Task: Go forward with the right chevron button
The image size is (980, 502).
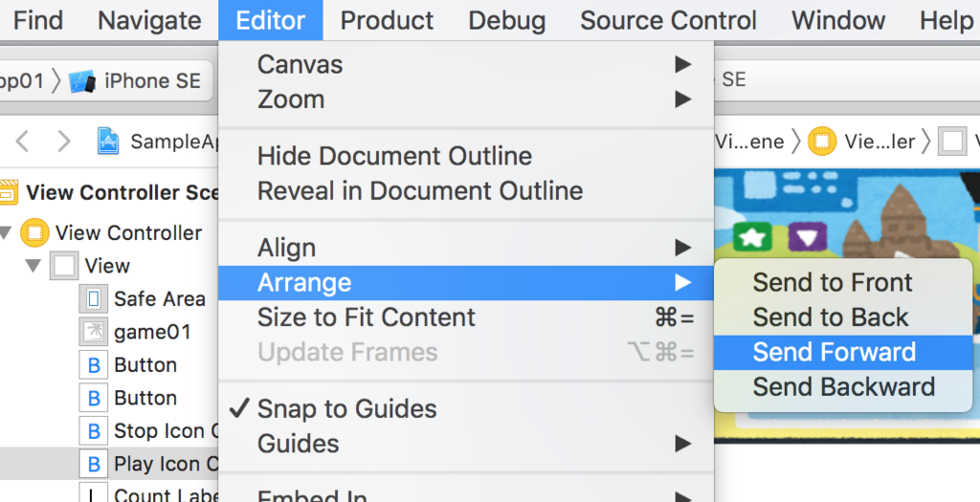Action: point(64,142)
